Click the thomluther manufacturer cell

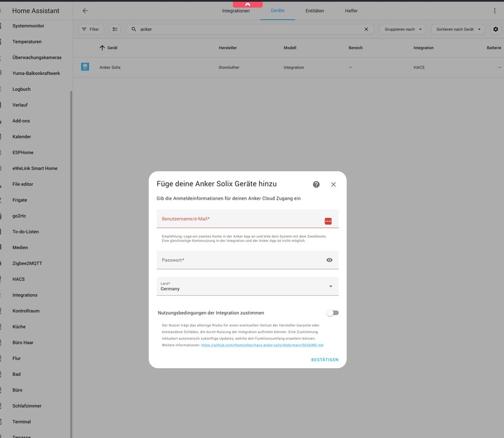(x=229, y=67)
